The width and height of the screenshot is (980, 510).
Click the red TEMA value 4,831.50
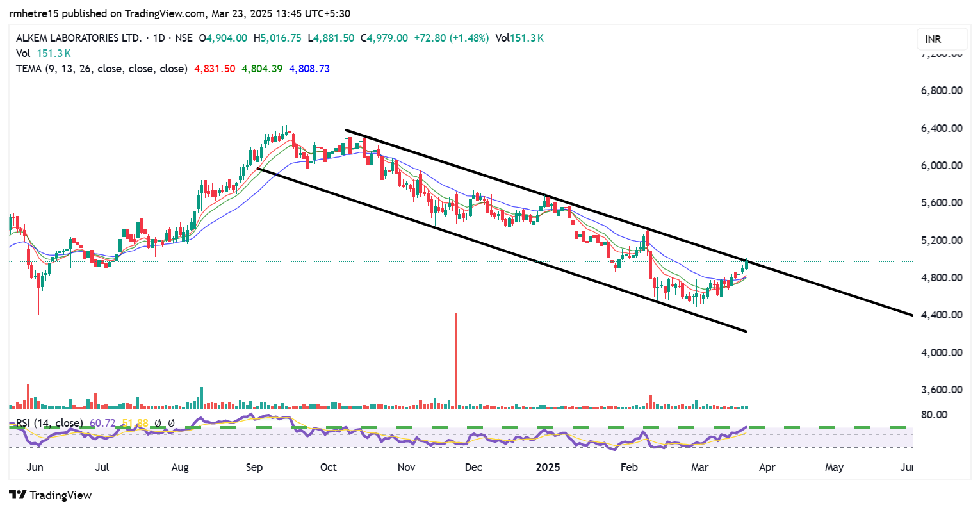215,69
